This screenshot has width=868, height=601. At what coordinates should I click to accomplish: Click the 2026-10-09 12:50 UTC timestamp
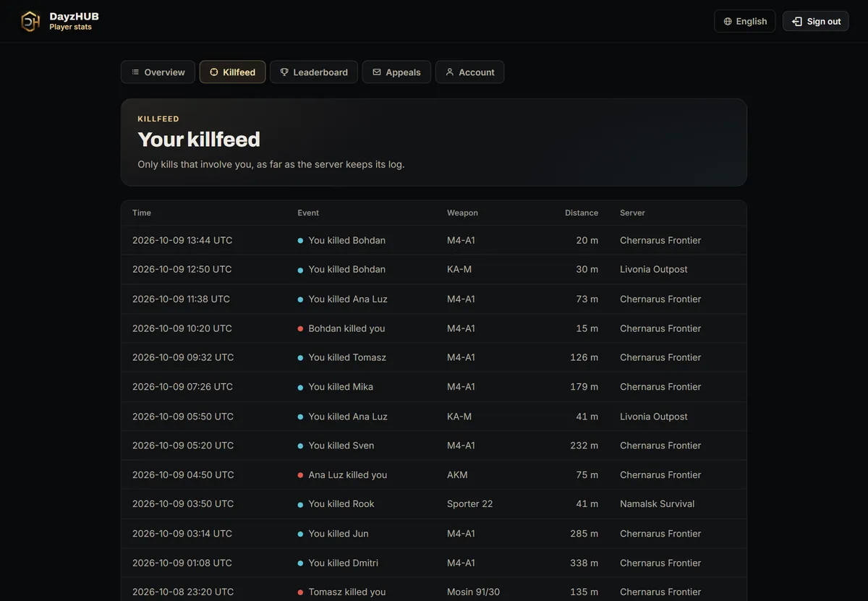(x=182, y=269)
